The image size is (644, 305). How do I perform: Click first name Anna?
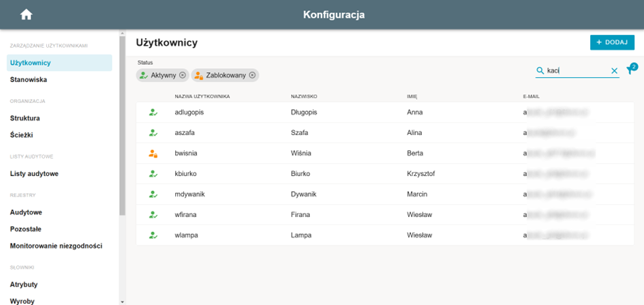click(415, 112)
